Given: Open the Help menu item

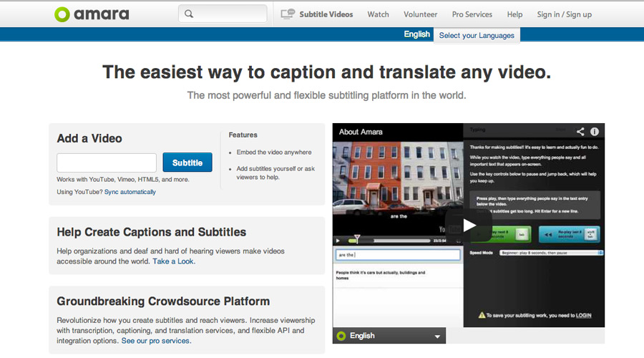Looking at the screenshot, I should coord(514,14).
